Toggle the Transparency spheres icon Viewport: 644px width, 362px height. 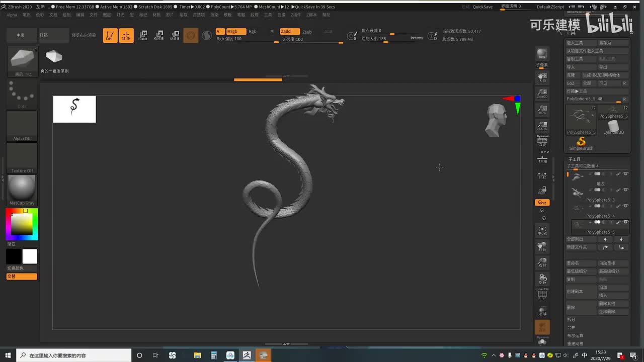542,311
